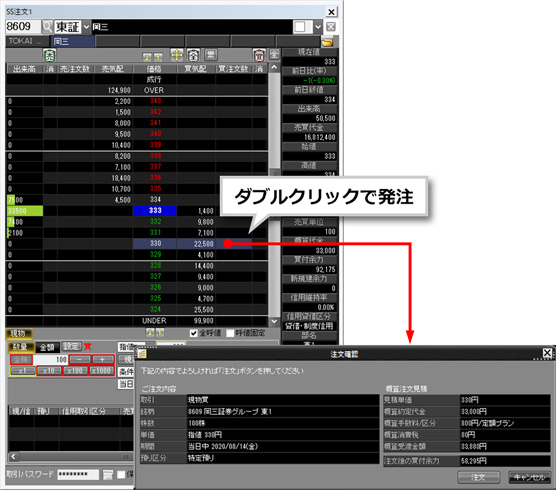The image size is (556, 490).
Task: Open the yellow folder icon by tabs
Action: pos(327,42)
